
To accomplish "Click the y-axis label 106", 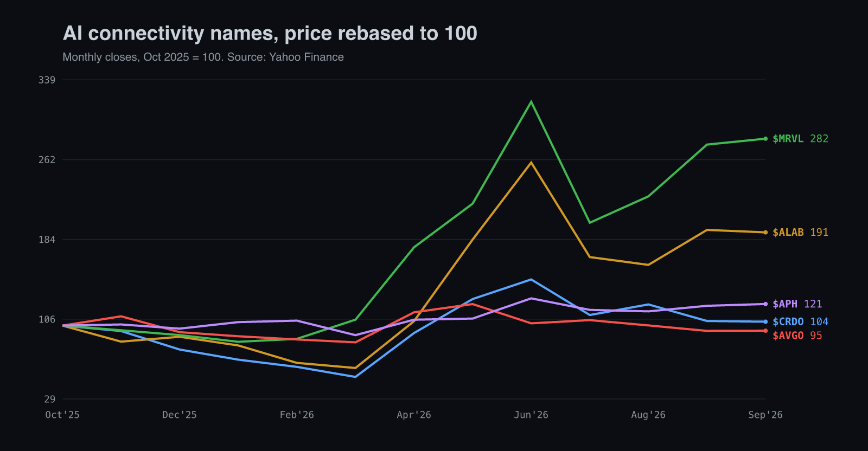I will (47, 319).
